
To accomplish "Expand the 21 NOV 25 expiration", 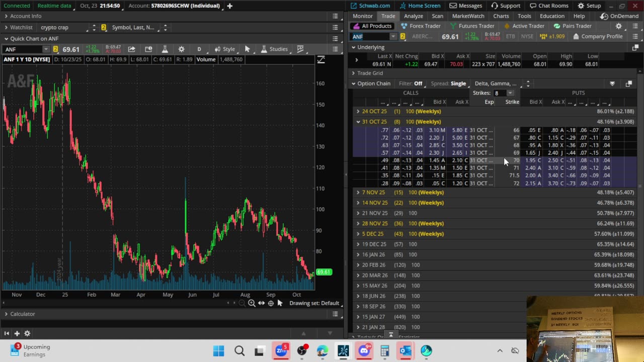I will tap(358, 213).
